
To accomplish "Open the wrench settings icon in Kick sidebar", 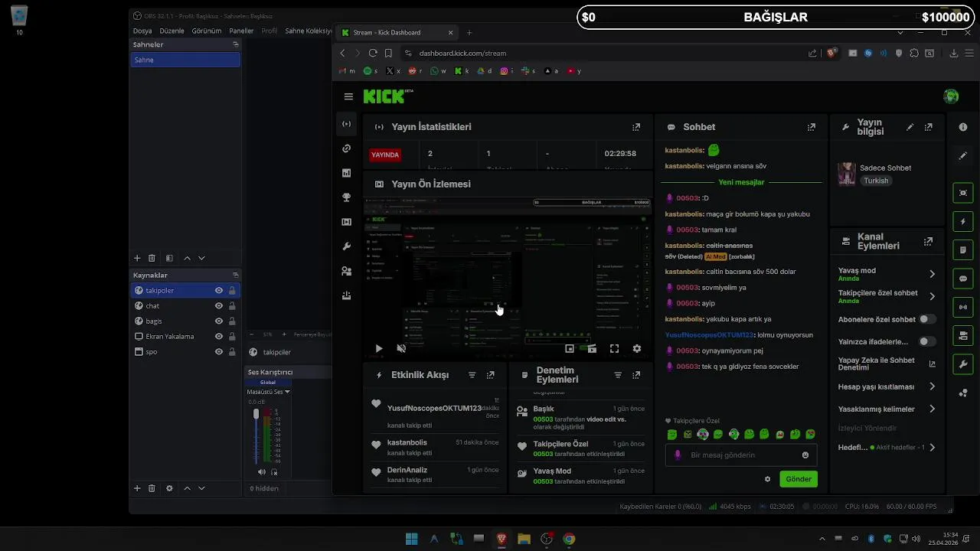I will pos(347,246).
